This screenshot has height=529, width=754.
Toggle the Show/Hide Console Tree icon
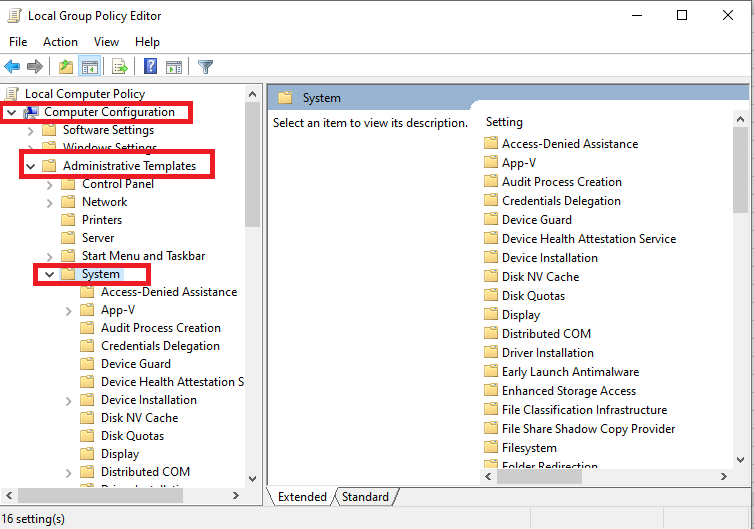click(90, 67)
